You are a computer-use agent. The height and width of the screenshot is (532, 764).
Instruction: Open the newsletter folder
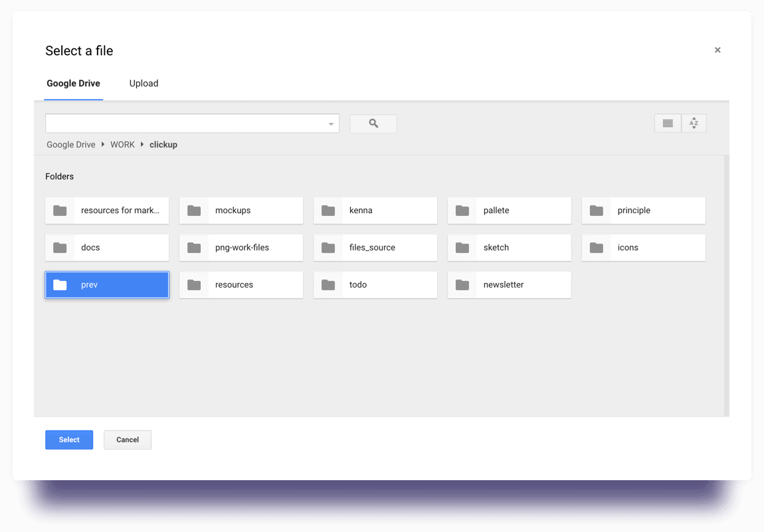pos(509,284)
